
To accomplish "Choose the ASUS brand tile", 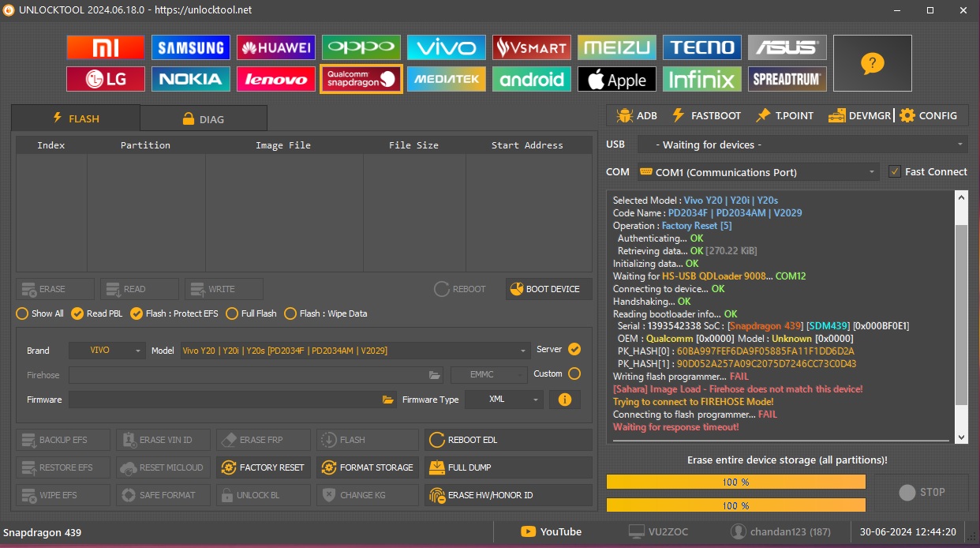I will tap(787, 47).
